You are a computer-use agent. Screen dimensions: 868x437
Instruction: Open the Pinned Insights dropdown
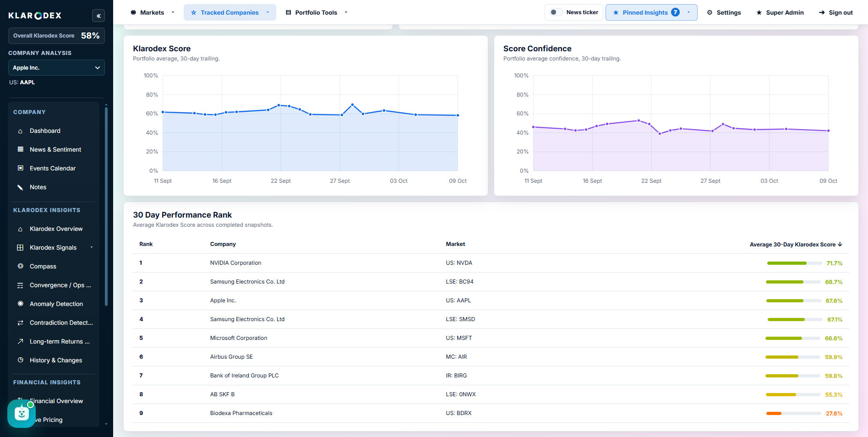651,12
